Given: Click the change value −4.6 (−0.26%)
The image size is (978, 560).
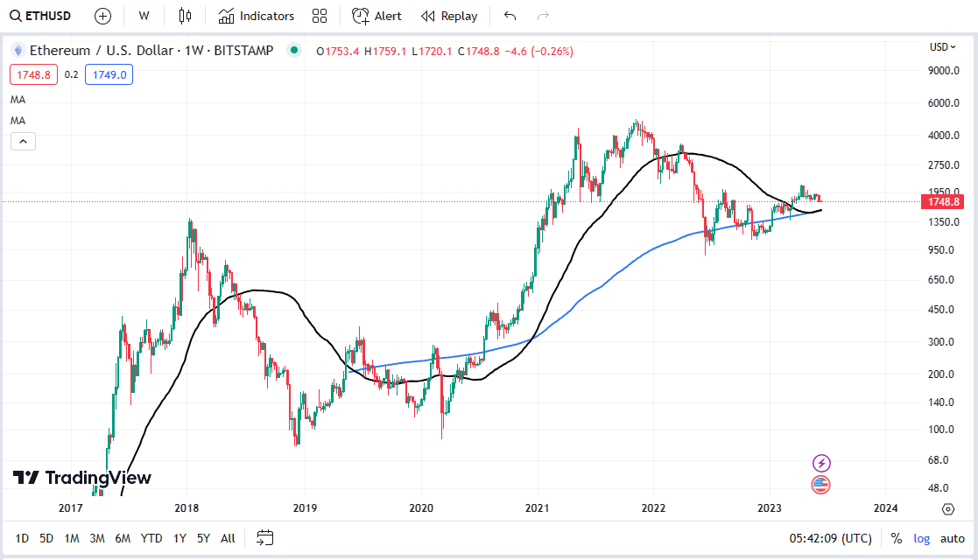Looking at the screenshot, I should (x=538, y=51).
